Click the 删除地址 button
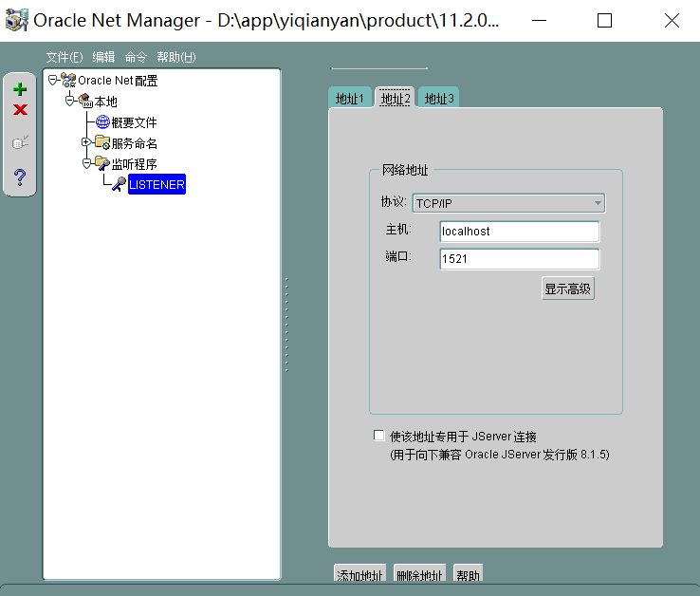 click(x=419, y=573)
